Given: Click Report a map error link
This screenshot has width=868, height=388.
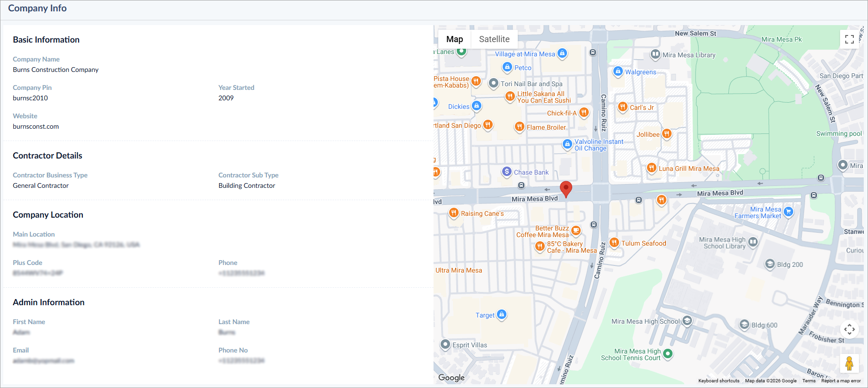Looking at the screenshot, I should [841, 381].
